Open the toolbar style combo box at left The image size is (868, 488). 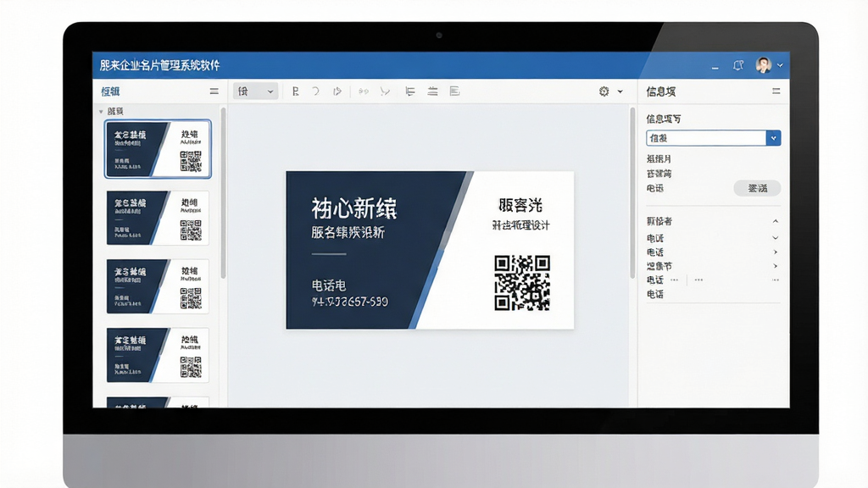point(254,91)
